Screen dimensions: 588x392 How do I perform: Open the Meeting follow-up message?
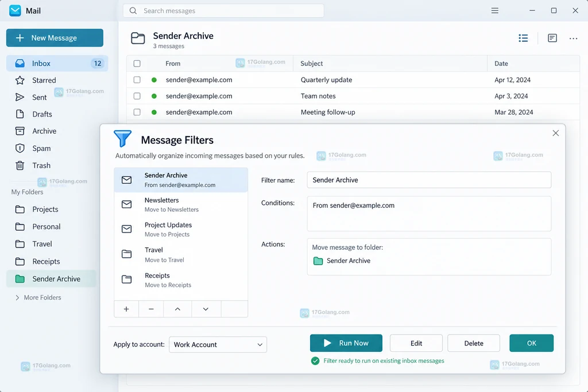(353, 112)
